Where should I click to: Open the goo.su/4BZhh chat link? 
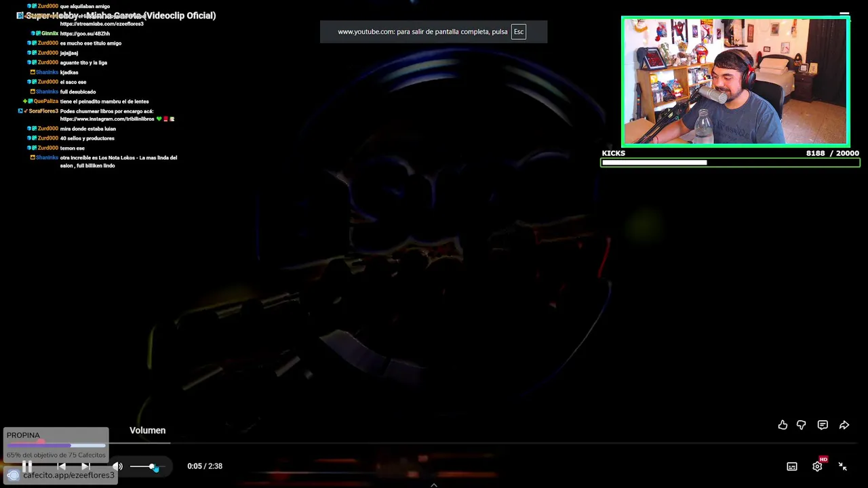tap(85, 33)
